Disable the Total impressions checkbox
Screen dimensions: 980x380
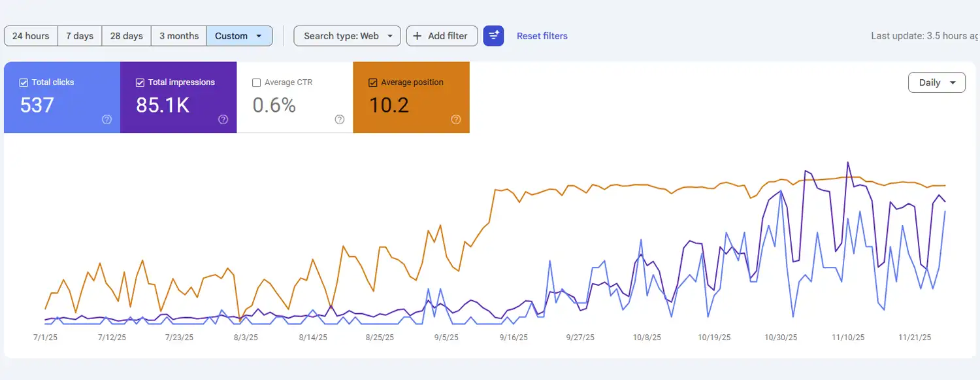click(x=140, y=82)
